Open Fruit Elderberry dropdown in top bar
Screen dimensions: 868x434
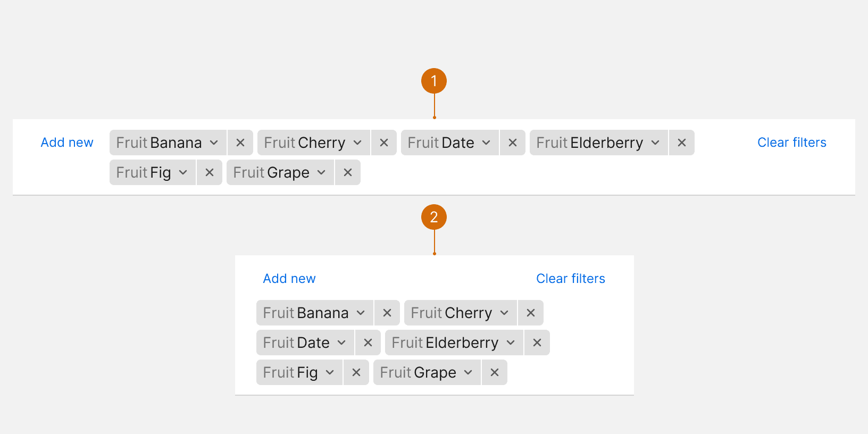[x=598, y=143]
